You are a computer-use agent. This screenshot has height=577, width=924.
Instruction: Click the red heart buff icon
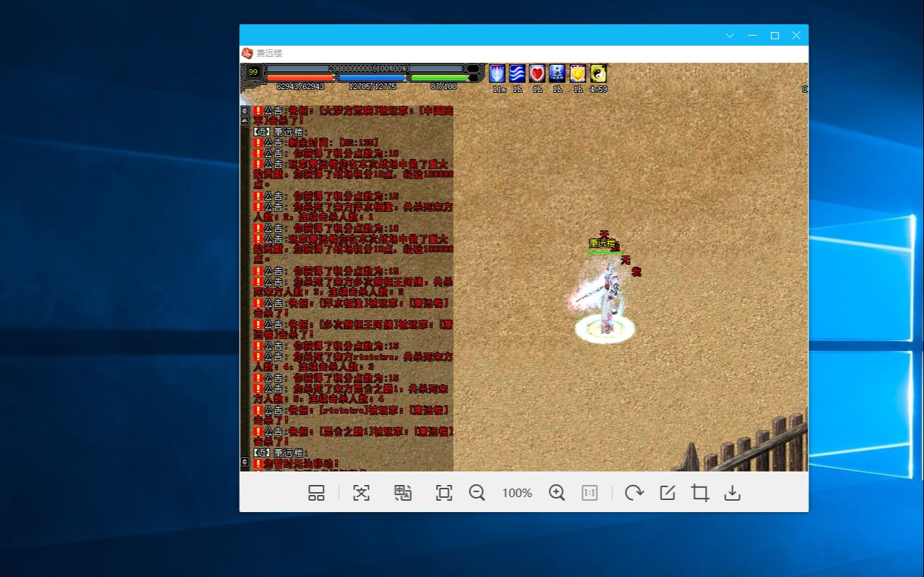[x=537, y=73]
